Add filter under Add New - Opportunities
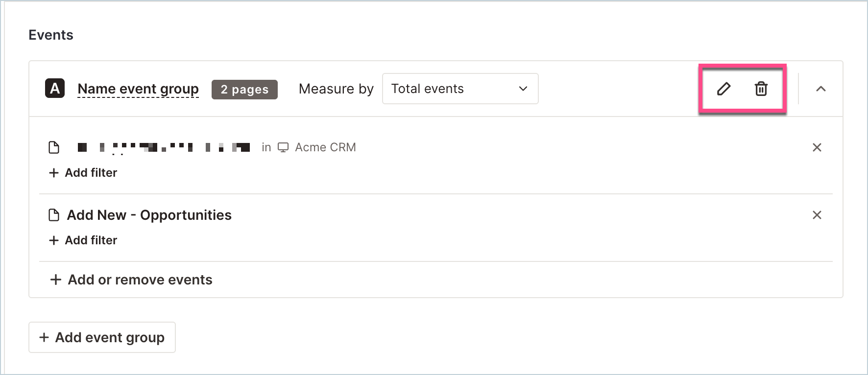 coord(83,240)
